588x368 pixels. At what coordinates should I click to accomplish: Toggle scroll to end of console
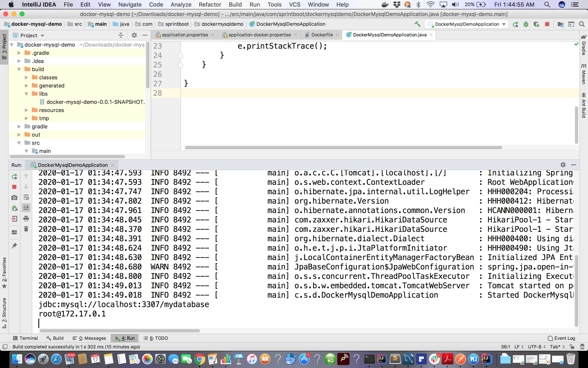pos(26,208)
